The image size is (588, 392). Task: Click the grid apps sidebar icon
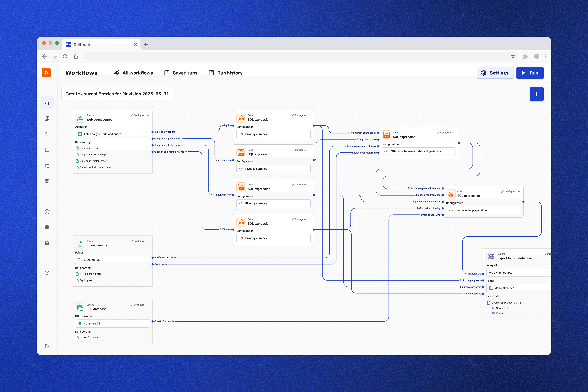point(47,181)
